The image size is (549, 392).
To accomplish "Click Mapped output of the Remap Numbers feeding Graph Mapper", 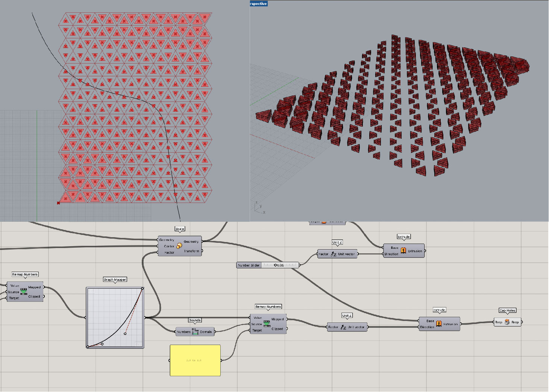I will pyautogui.click(x=34, y=287).
